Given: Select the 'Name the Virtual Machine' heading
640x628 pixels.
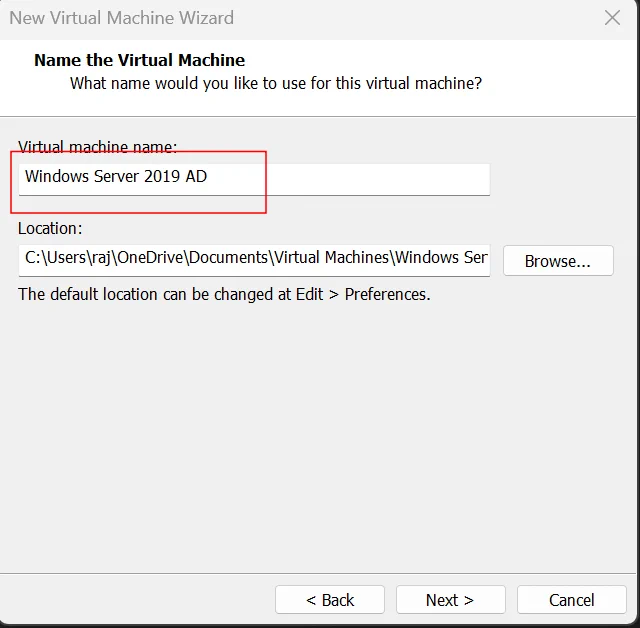Looking at the screenshot, I should tap(140, 60).
